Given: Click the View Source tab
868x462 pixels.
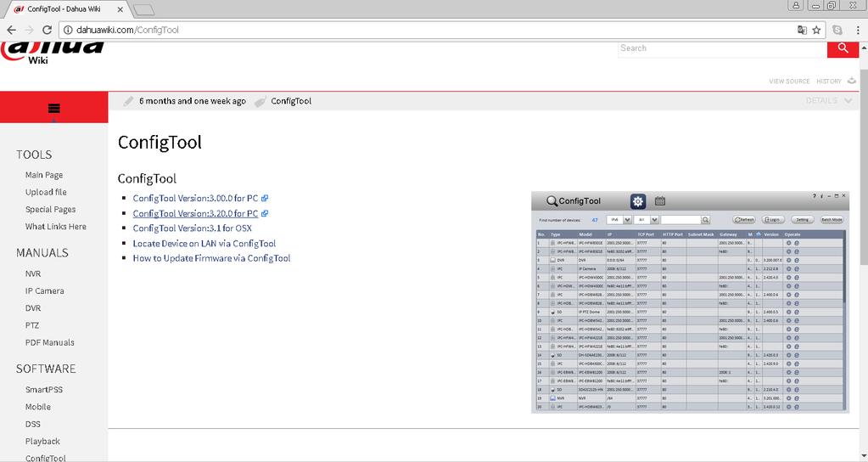Looking at the screenshot, I should [789, 82].
